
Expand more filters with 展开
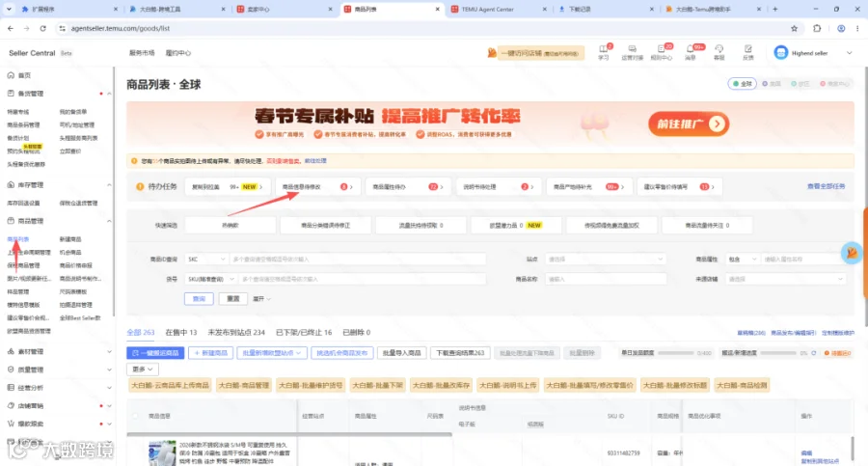pos(261,299)
